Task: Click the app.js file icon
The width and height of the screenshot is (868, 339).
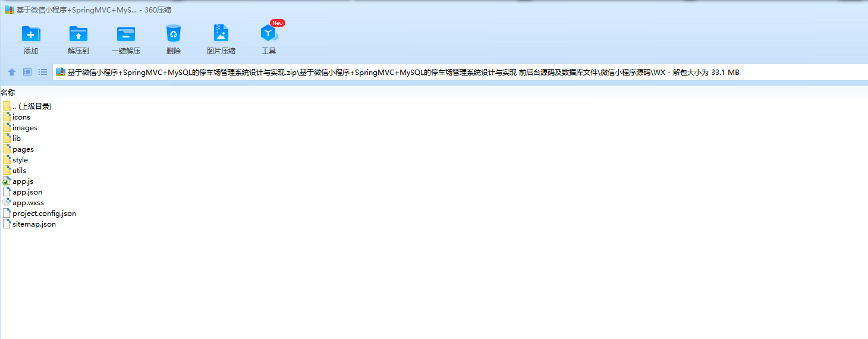Action: pyautogui.click(x=7, y=181)
